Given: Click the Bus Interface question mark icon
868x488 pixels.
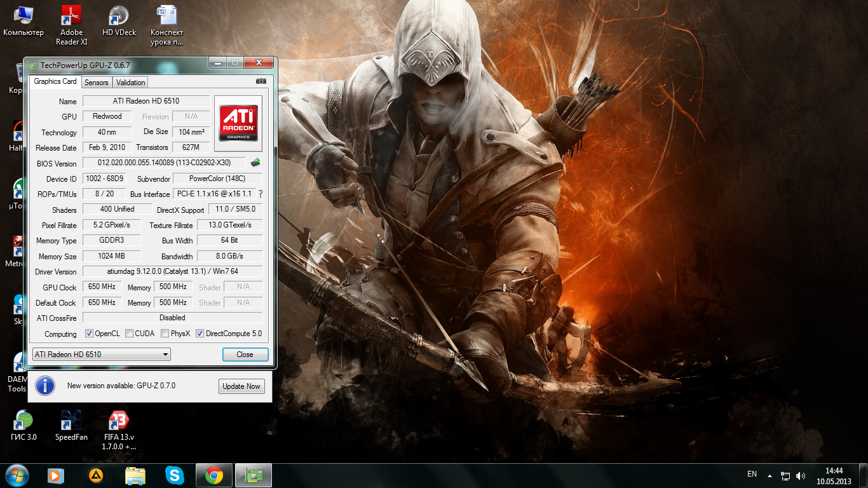Looking at the screenshot, I should click(260, 194).
